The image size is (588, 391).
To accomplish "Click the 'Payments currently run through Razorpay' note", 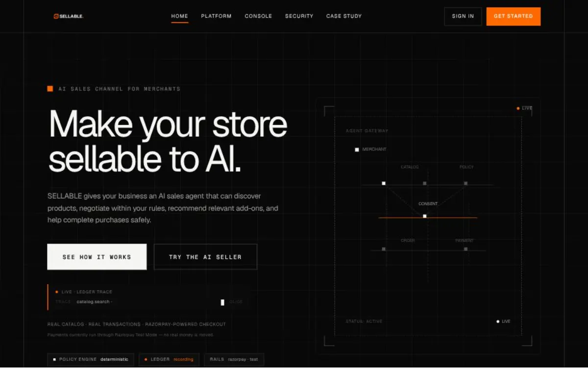I will pos(131,335).
